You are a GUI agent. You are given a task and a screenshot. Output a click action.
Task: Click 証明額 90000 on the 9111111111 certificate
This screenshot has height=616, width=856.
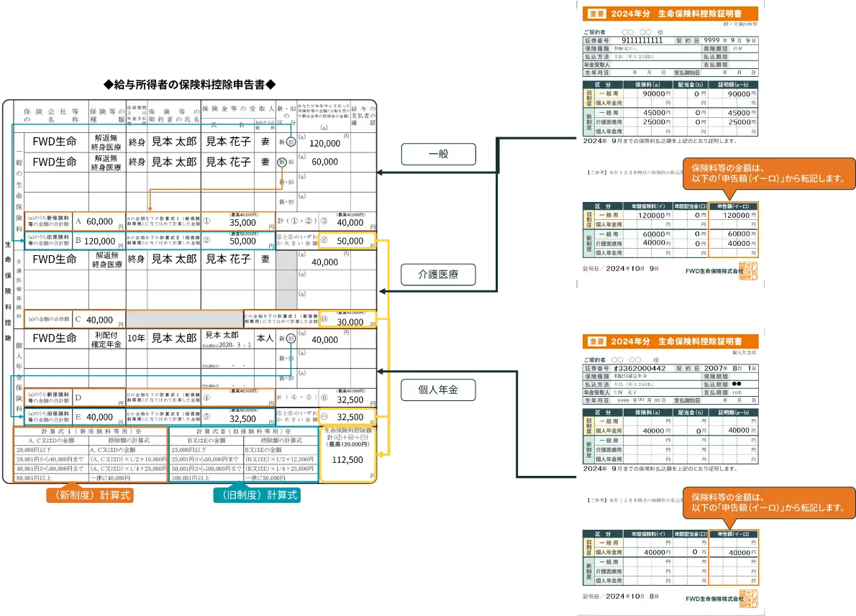[739, 94]
